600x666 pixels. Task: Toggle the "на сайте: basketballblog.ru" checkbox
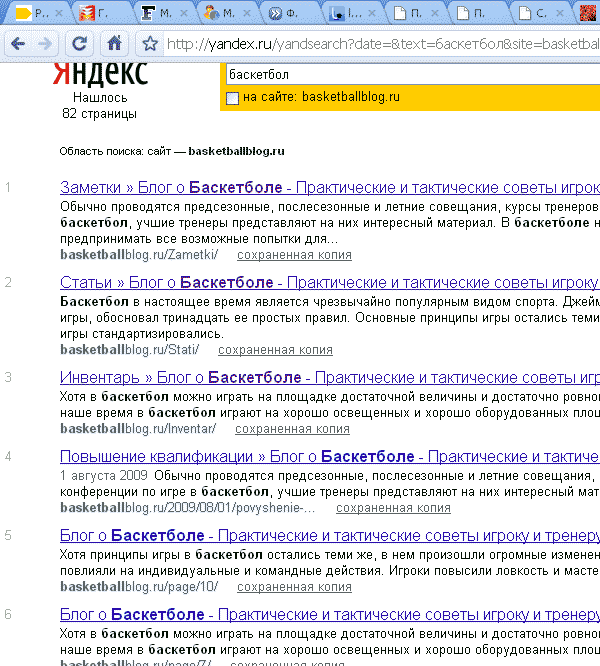click(x=232, y=98)
